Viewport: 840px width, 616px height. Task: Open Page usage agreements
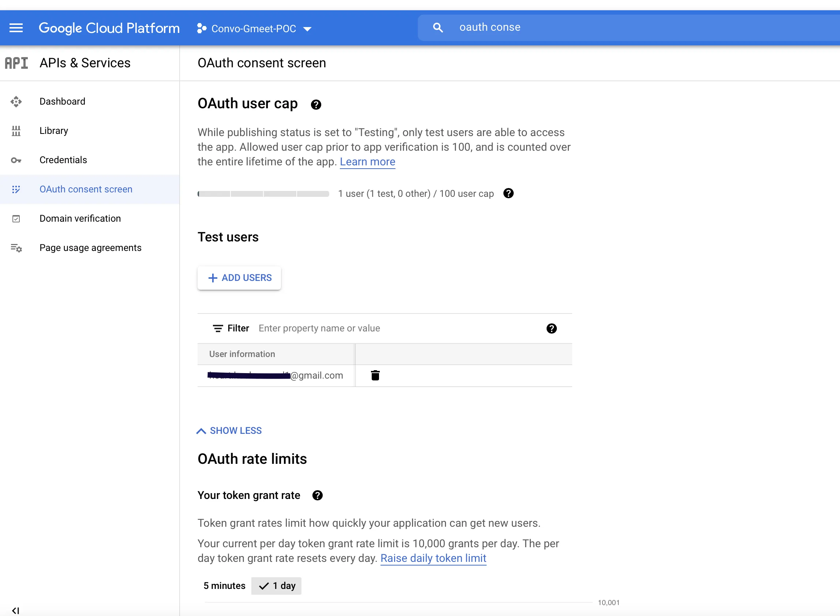tap(90, 248)
